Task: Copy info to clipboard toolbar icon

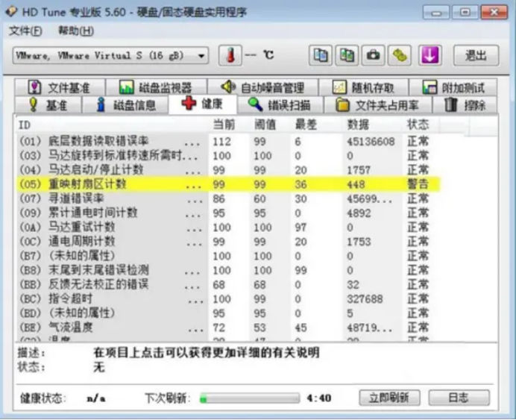Action: click(x=320, y=55)
